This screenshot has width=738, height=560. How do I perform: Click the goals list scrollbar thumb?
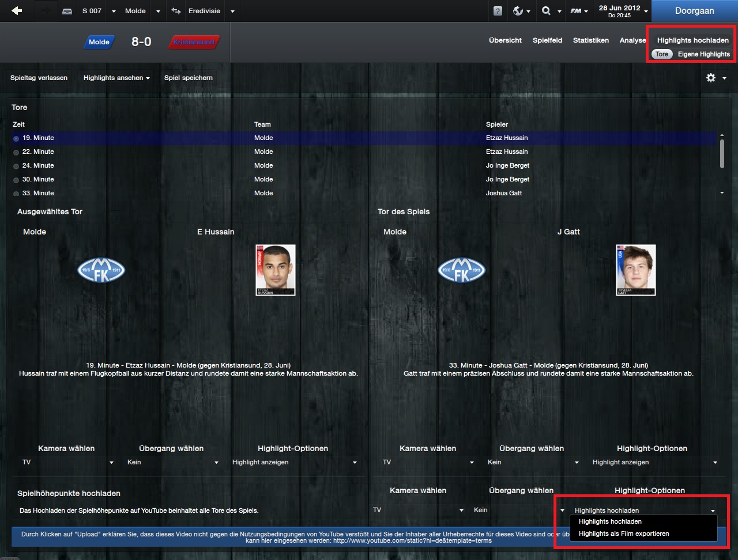click(722, 153)
